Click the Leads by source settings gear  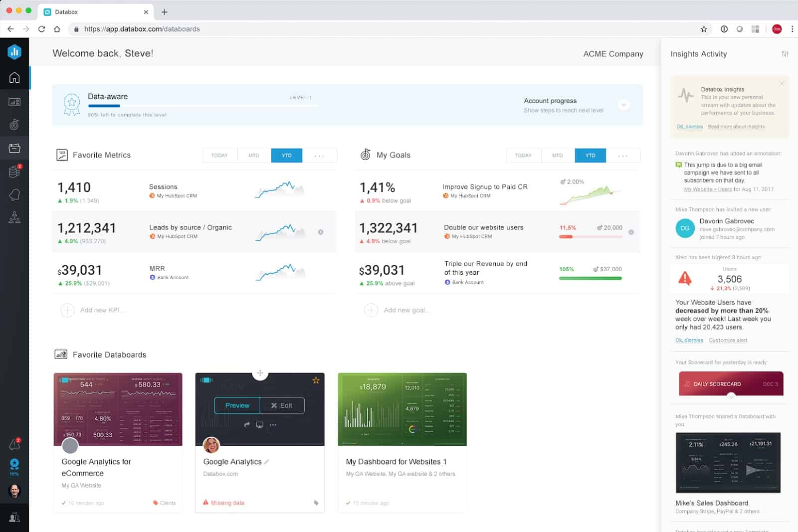point(321,232)
